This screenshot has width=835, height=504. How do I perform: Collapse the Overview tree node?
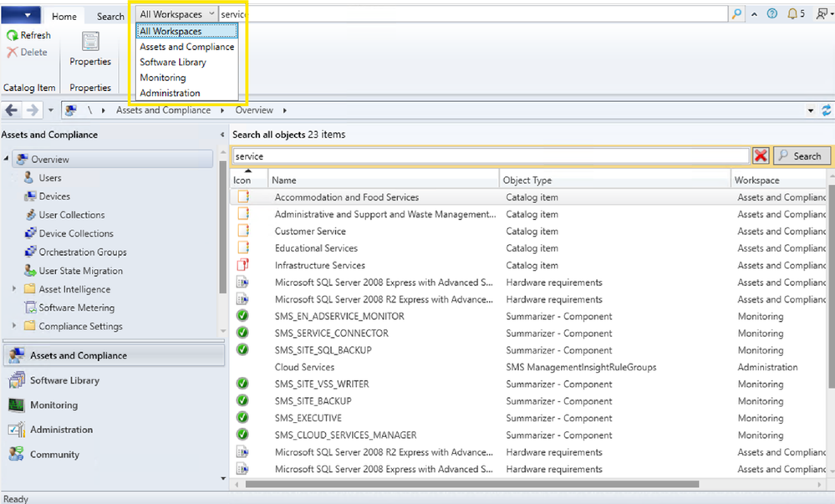point(7,158)
